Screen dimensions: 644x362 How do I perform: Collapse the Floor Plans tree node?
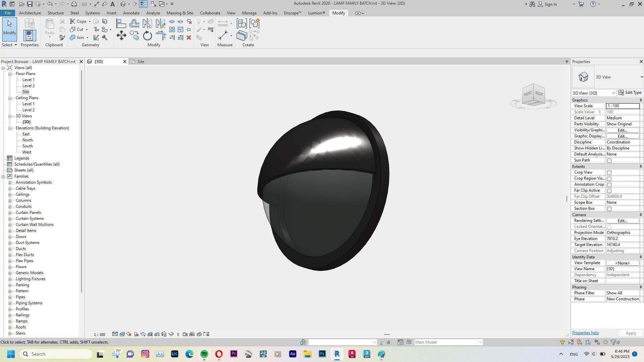click(10, 74)
